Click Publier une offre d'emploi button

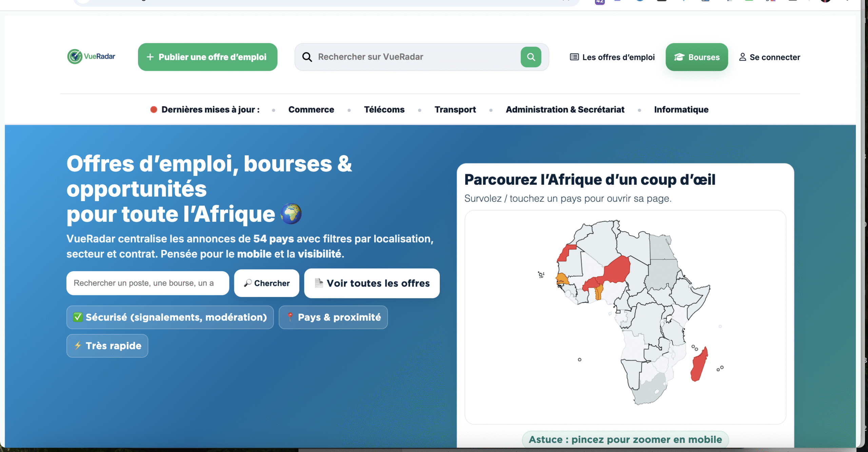[208, 57]
